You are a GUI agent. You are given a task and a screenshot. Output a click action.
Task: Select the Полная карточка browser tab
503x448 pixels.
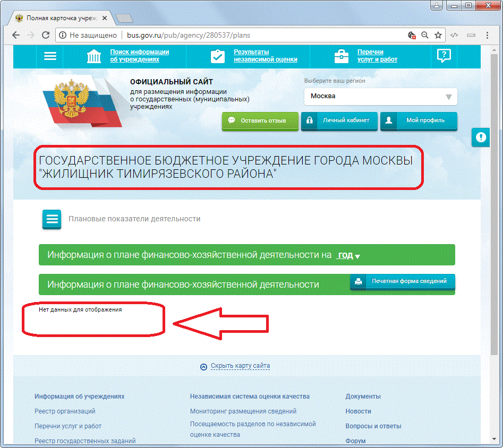[x=61, y=18]
